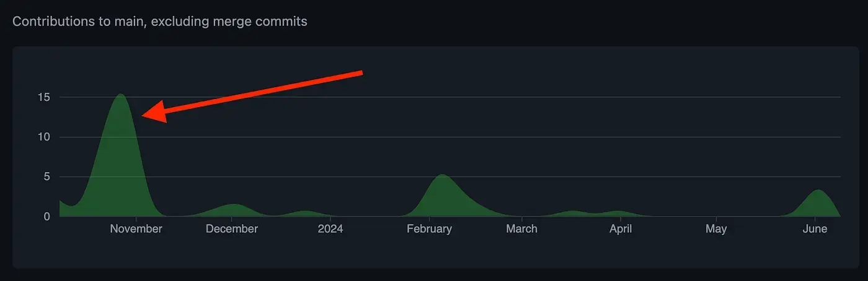This screenshot has height=281, width=868.
Task: Click the June label on the x-axis
Action: 815,229
